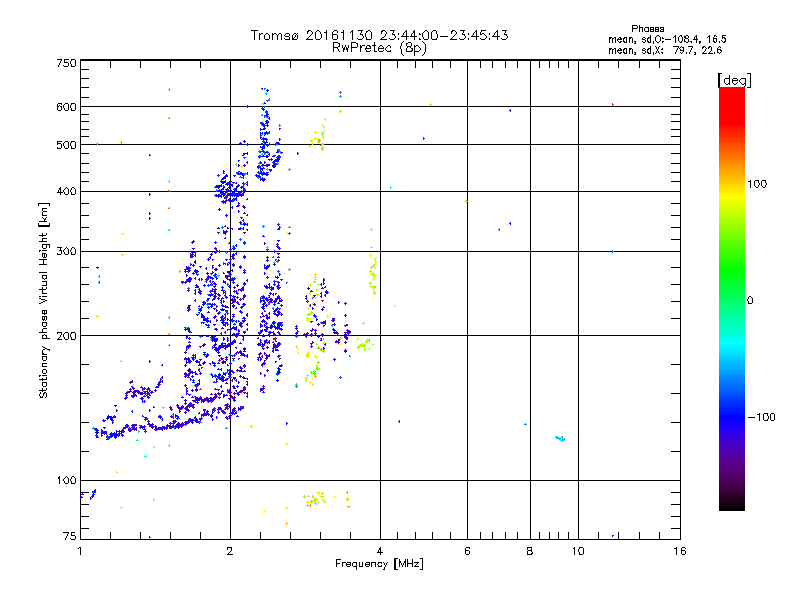Click the colorbar tick label '100'

coord(757,184)
